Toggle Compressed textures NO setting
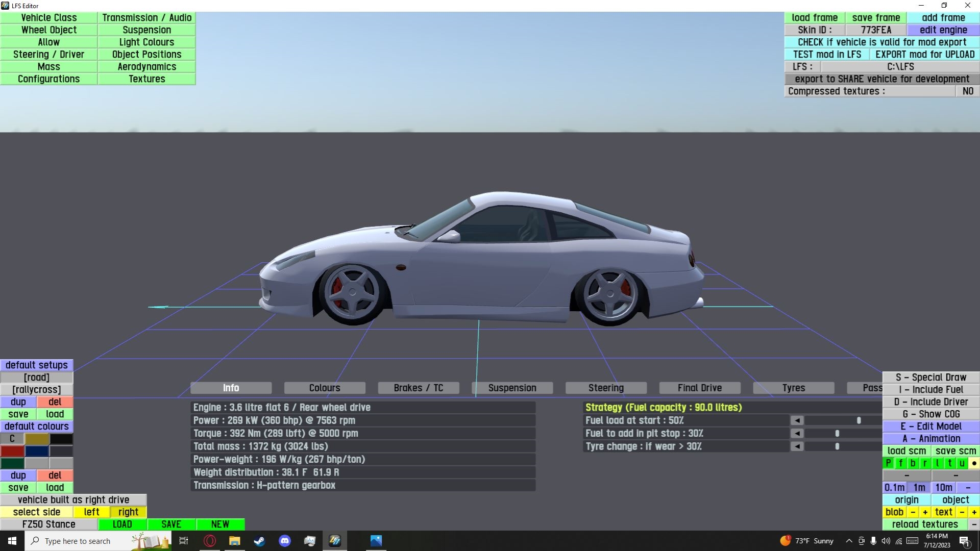This screenshot has height=551, width=980. tap(967, 91)
